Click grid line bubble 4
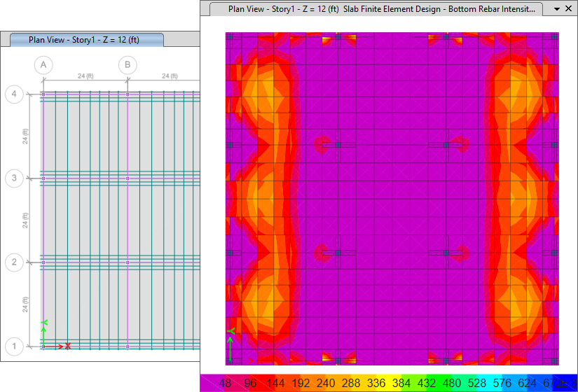 click(14, 94)
